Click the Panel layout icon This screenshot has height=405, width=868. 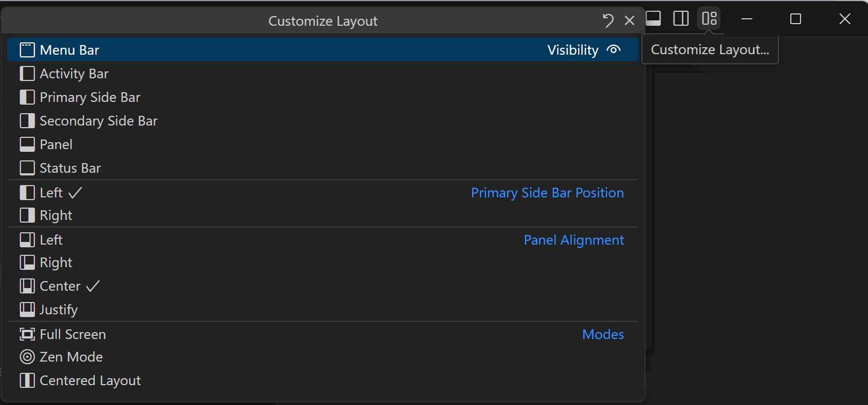point(27,144)
